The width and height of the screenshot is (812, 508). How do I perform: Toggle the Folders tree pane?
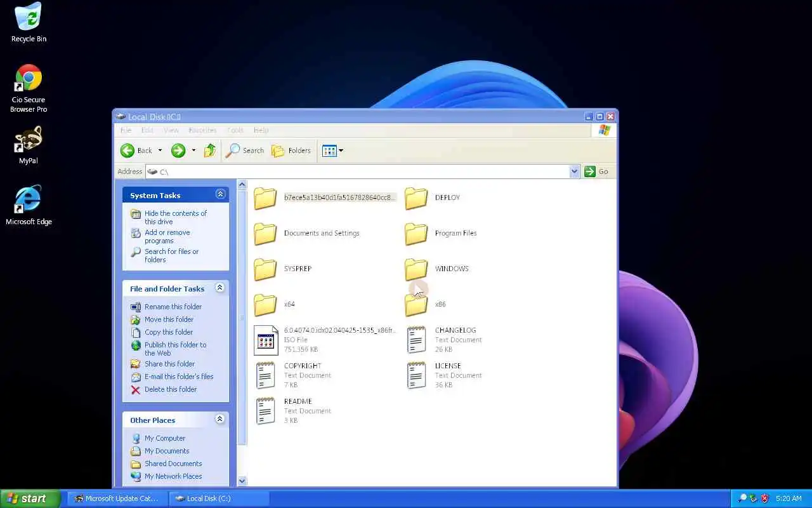291,150
